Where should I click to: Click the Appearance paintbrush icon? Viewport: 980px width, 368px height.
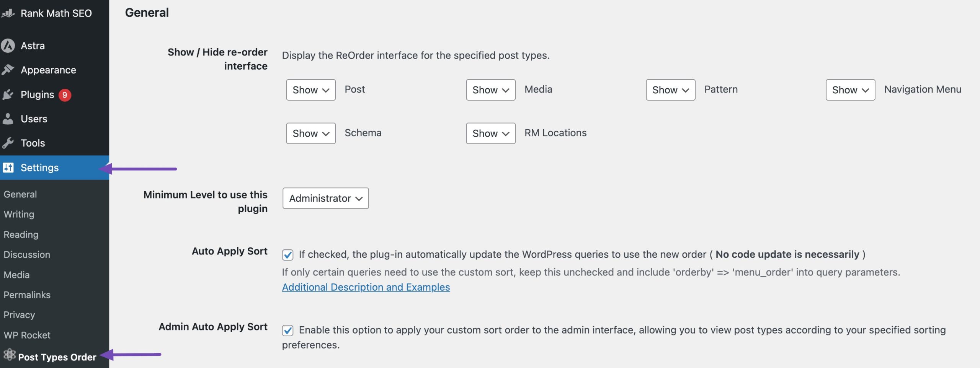coord(8,70)
